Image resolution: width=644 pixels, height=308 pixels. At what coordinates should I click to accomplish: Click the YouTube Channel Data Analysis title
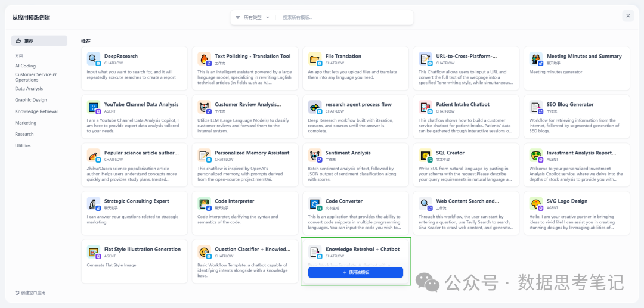[x=141, y=105]
